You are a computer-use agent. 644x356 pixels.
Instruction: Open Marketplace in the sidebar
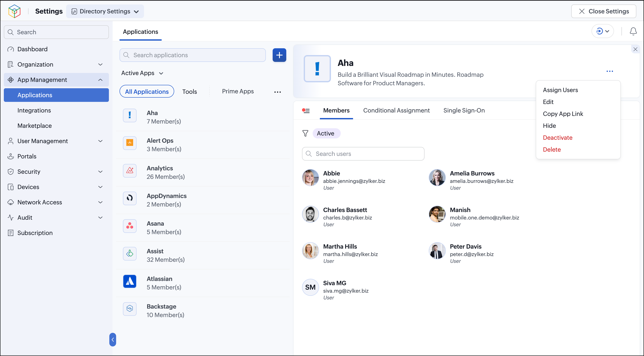(x=34, y=126)
